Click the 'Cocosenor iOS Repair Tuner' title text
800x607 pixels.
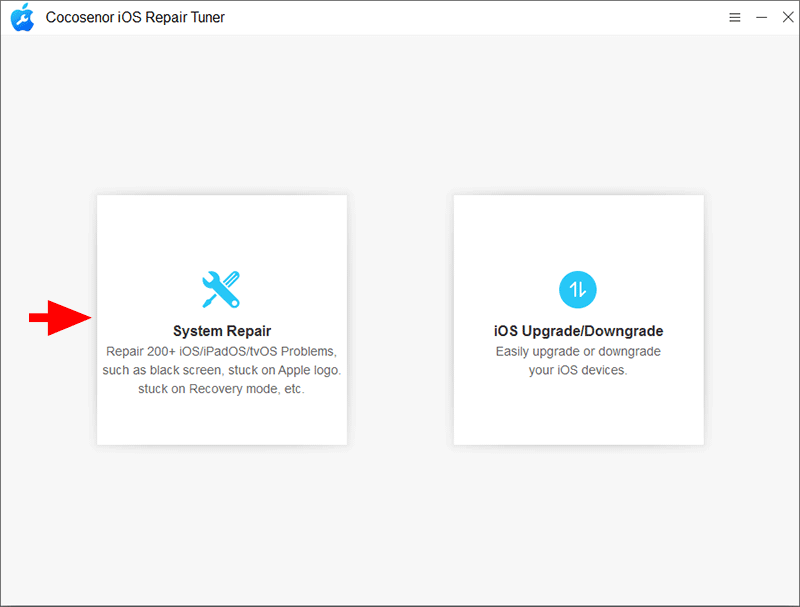point(135,17)
